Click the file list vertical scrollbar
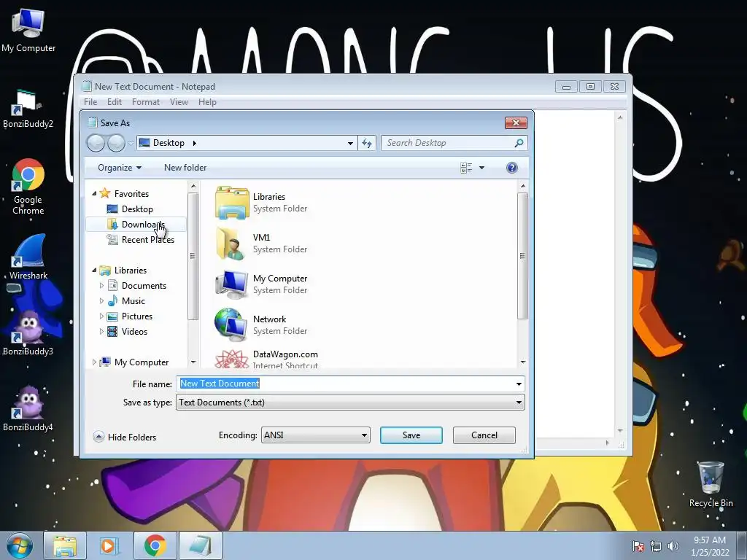Viewport: 747px width, 560px height. (522, 256)
